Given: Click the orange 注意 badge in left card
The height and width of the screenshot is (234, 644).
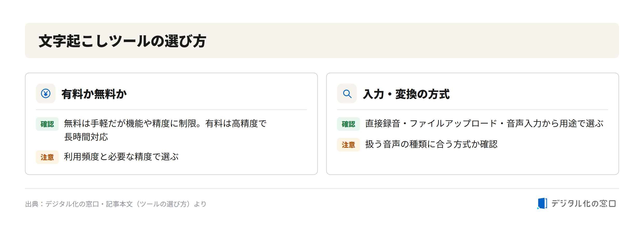Looking at the screenshot, I should pos(47,157).
